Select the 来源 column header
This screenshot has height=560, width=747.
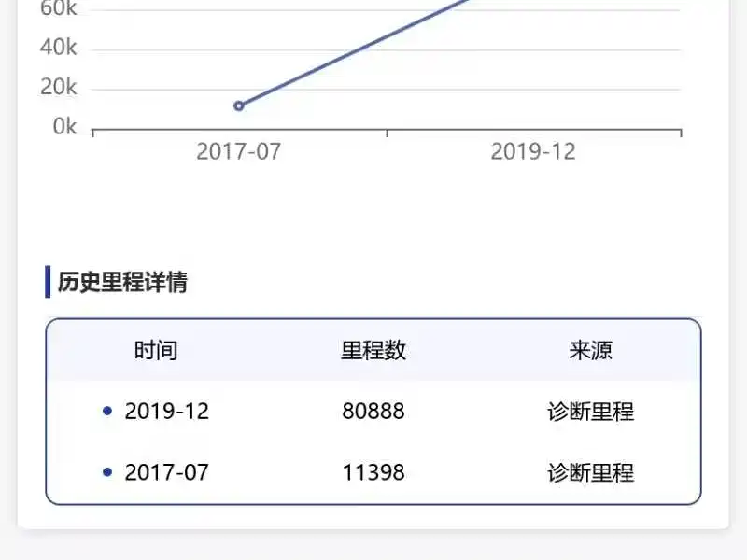pyautogui.click(x=591, y=351)
